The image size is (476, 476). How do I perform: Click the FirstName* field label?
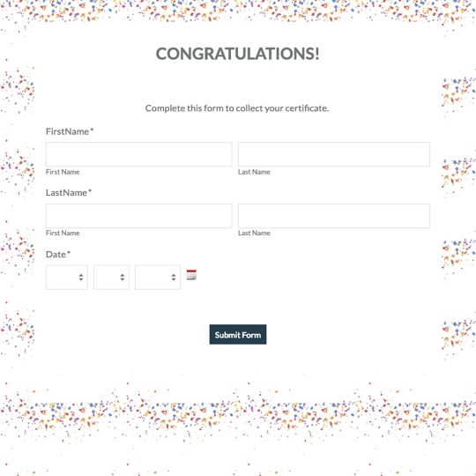tap(70, 131)
